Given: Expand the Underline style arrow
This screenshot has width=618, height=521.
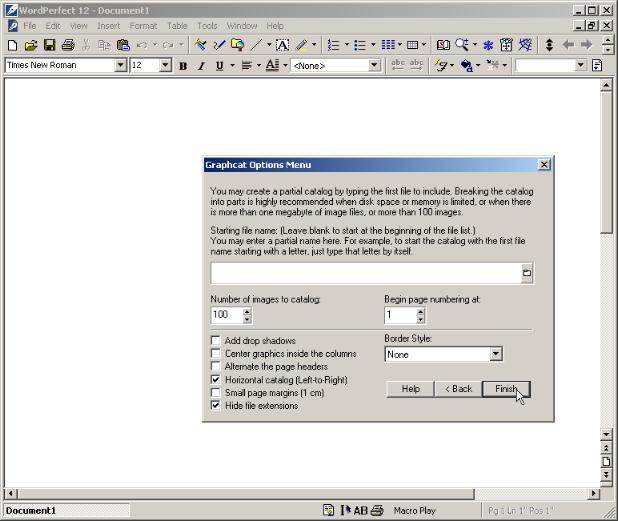Looking at the screenshot, I should (232, 66).
